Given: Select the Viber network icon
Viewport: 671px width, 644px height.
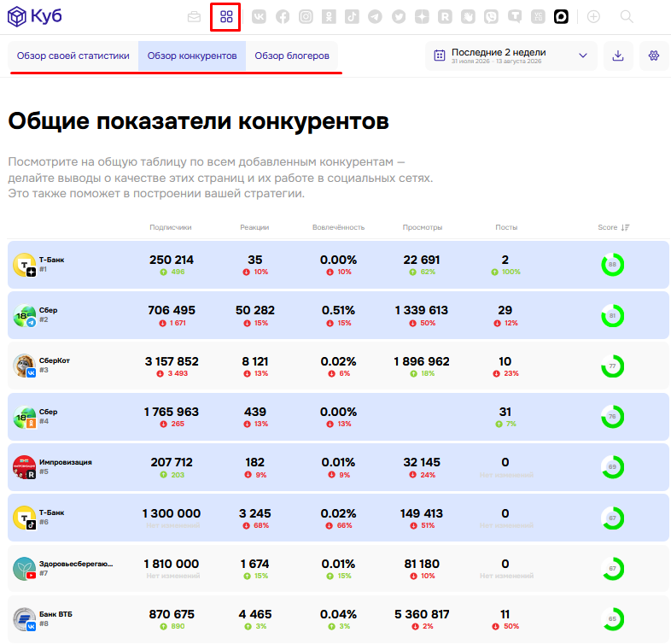Looking at the screenshot, I should tap(491, 17).
